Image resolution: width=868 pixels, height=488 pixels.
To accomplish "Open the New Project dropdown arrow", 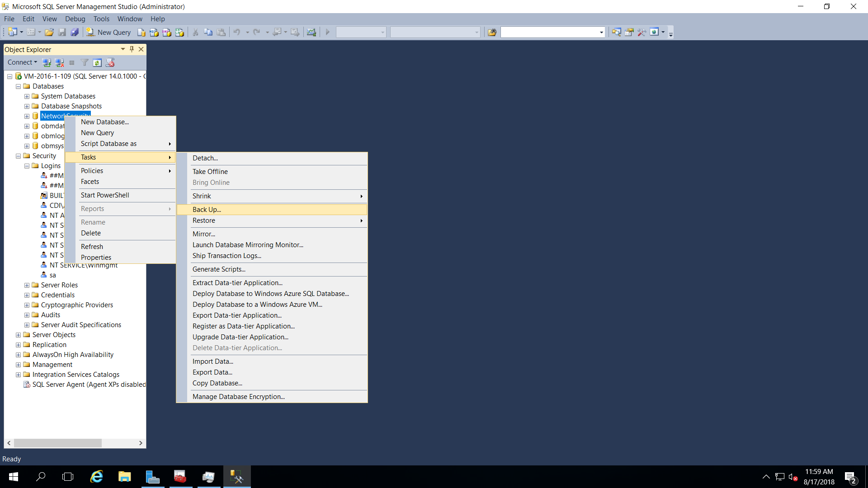I will point(21,32).
